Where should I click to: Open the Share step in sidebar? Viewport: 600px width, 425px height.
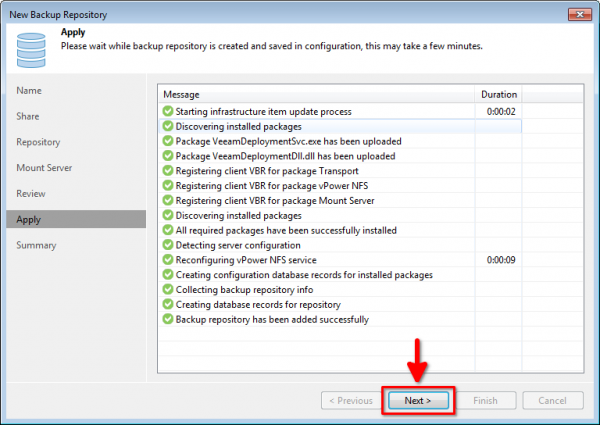tap(28, 116)
